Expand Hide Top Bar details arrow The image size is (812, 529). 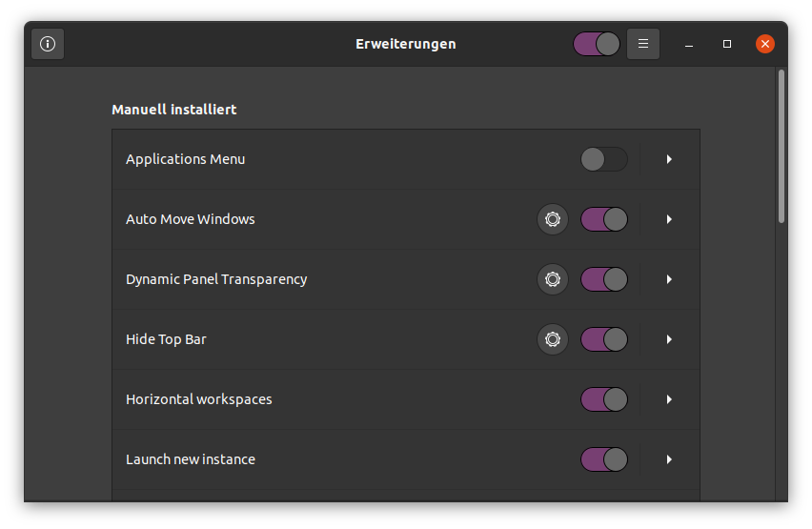click(669, 339)
